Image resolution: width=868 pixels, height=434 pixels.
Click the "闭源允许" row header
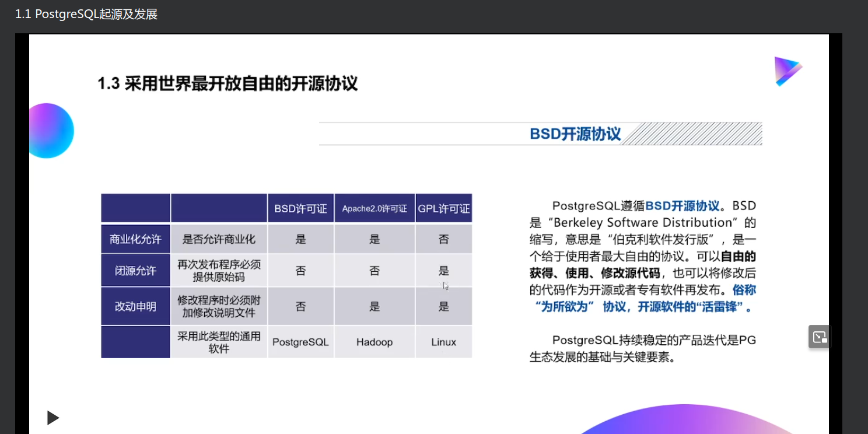point(135,271)
